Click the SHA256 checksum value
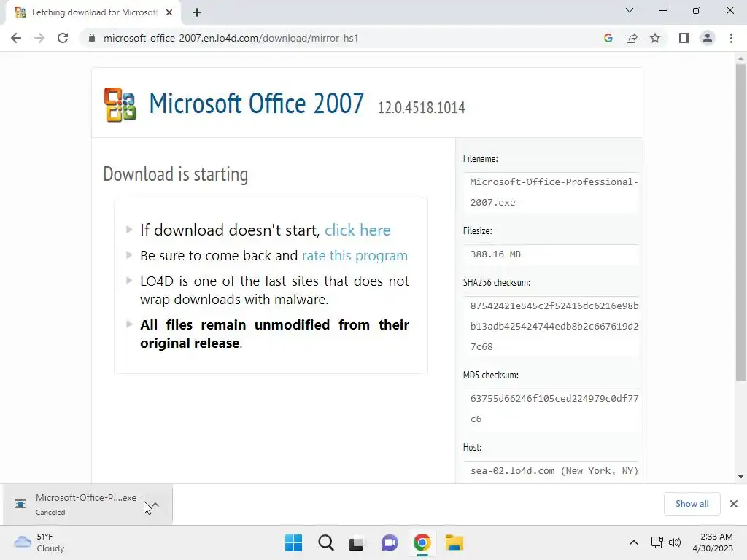 (x=554, y=326)
